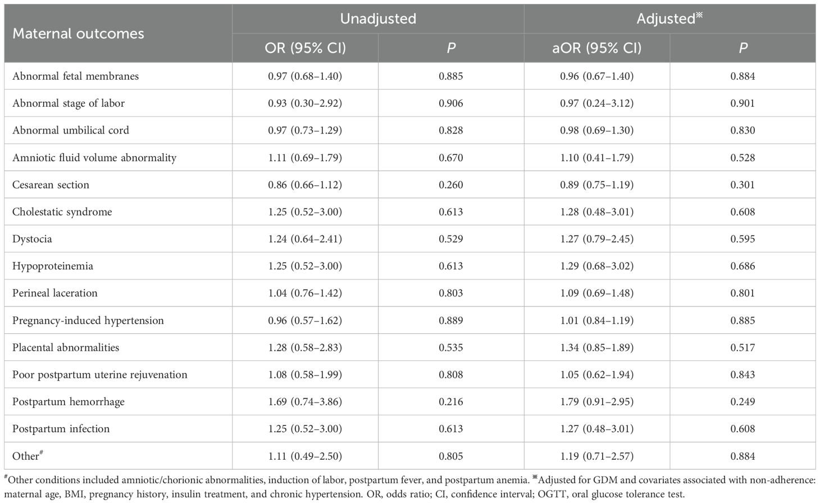Viewport: 820px width, 504px height.
Task: Click the "OR (95% CI)" column header
Action: (x=305, y=48)
